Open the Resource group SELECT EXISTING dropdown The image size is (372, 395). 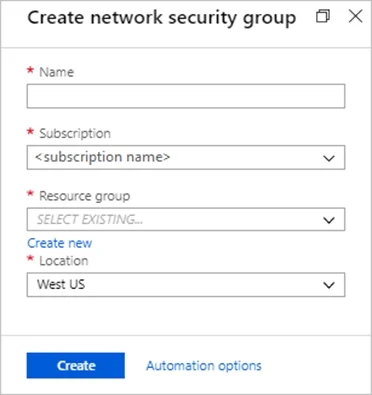pyautogui.click(x=186, y=219)
